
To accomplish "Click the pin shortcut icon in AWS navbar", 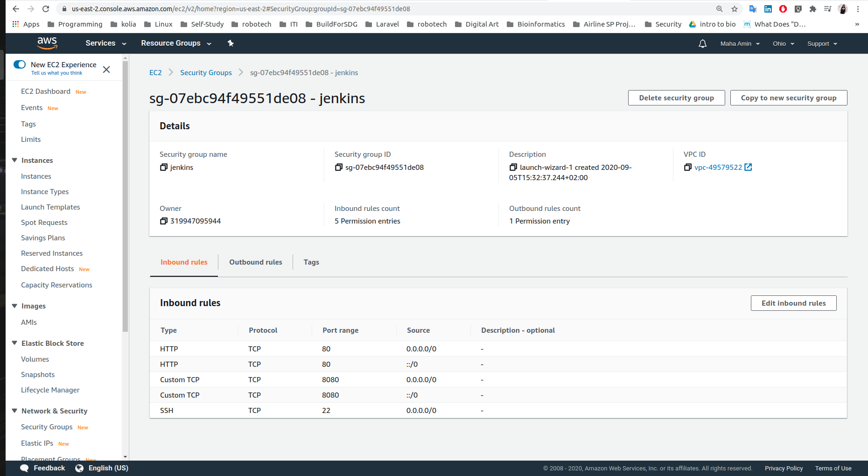I will pyautogui.click(x=231, y=43).
